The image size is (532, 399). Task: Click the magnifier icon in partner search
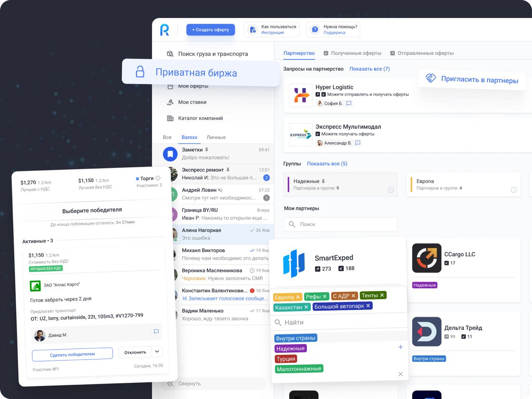(x=292, y=224)
